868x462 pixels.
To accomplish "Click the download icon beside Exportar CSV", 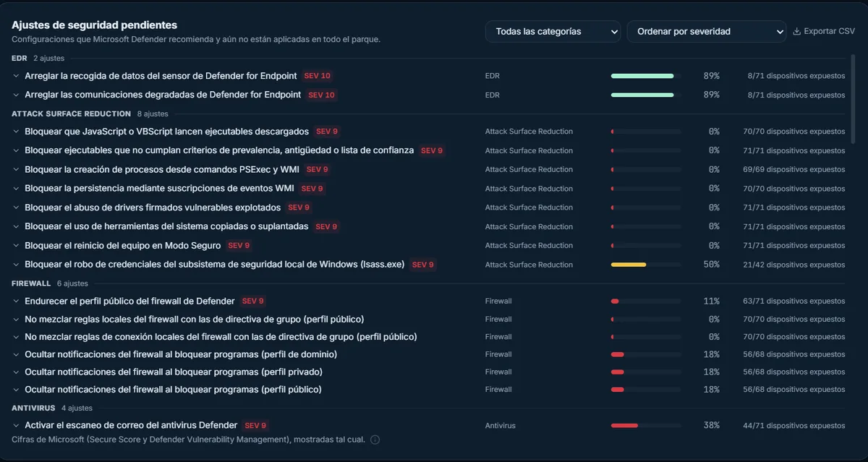I will coord(796,31).
